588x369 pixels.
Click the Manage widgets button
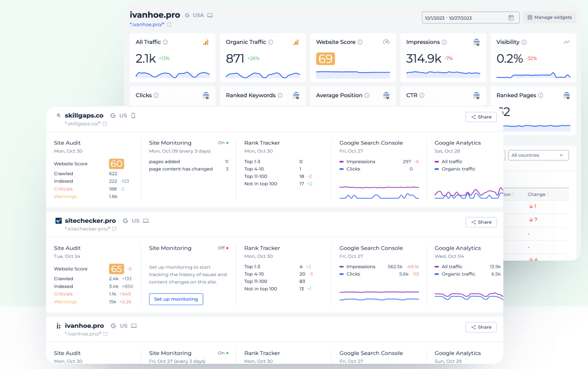pos(549,18)
